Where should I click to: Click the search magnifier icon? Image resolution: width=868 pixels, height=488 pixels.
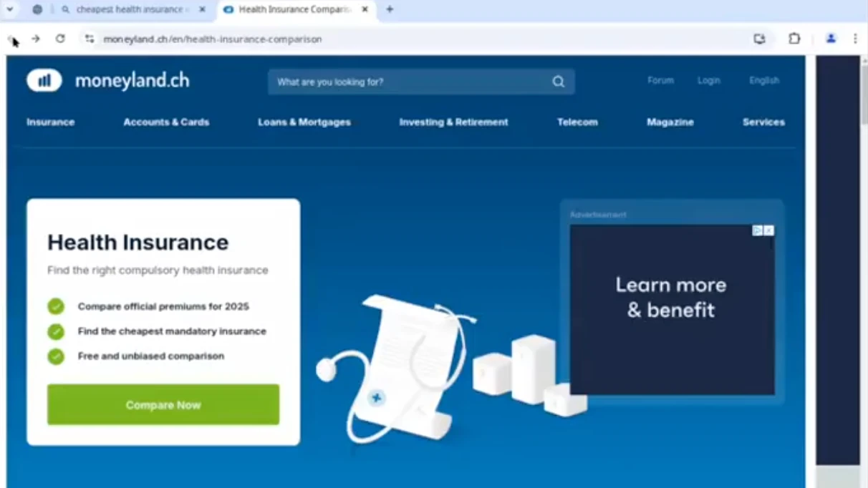click(559, 82)
